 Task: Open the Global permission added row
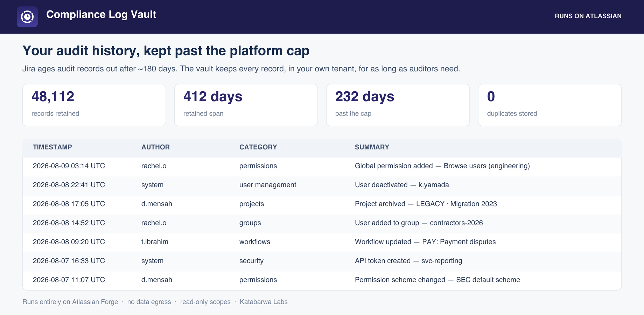pyautogui.click(x=322, y=166)
